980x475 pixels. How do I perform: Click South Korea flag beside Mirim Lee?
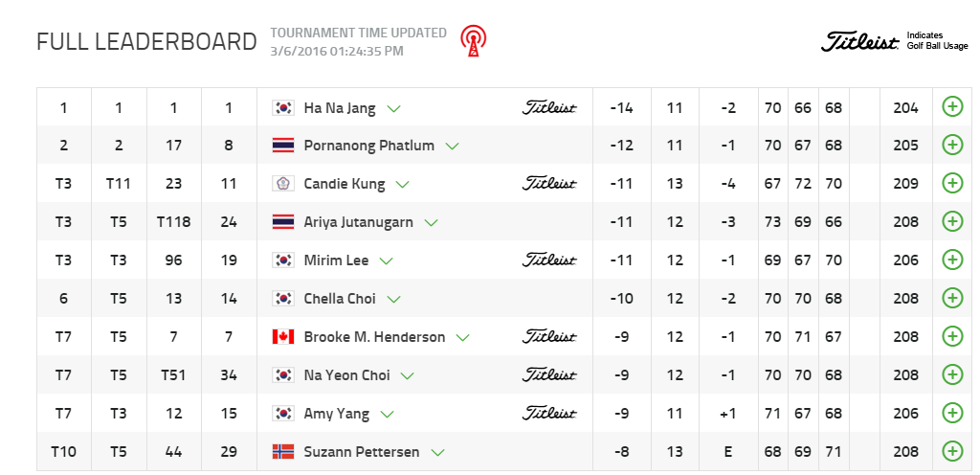pyautogui.click(x=282, y=260)
